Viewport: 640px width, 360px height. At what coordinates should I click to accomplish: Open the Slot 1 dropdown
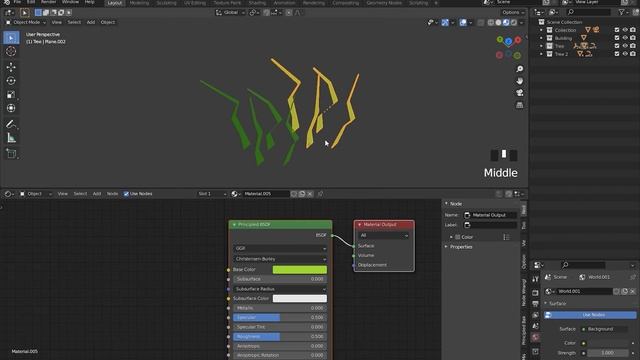click(x=212, y=194)
